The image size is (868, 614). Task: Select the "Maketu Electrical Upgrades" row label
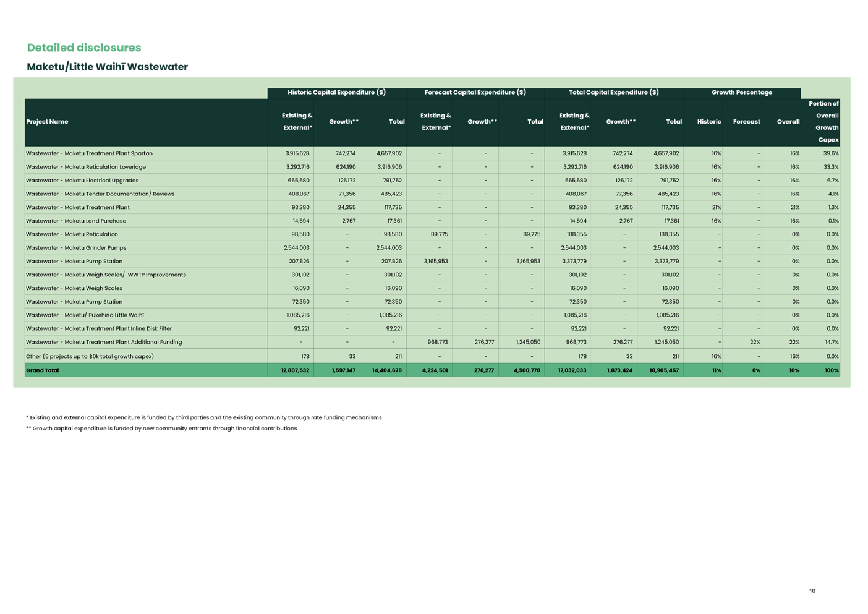(82, 181)
